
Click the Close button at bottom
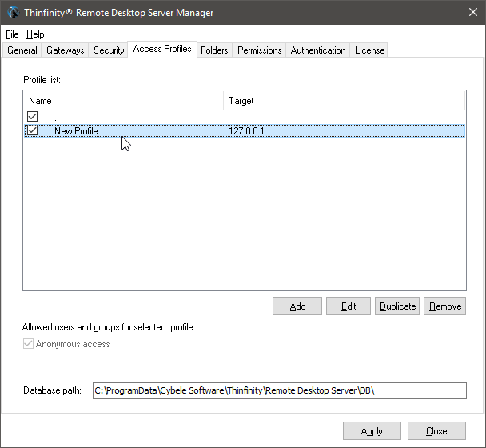point(436,430)
